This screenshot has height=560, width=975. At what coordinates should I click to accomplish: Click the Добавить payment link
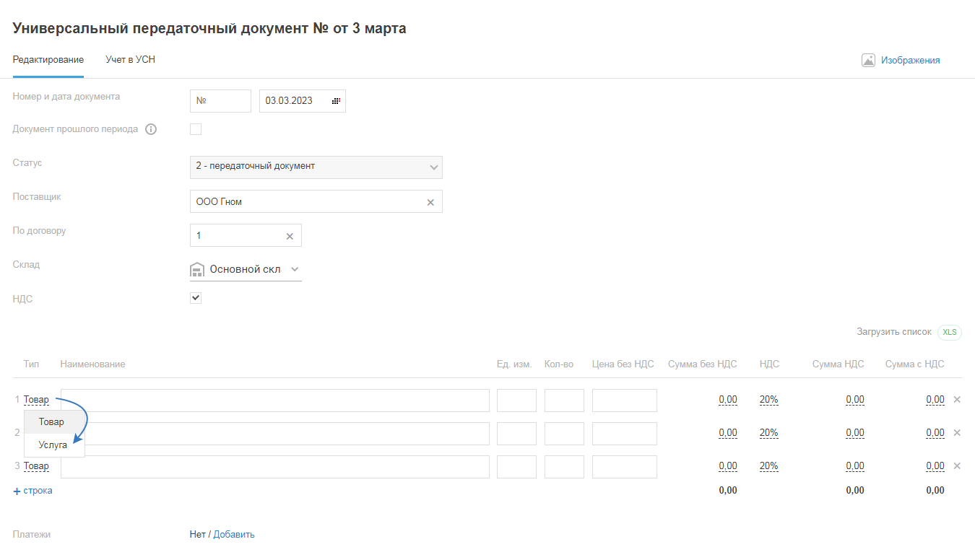click(x=234, y=535)
